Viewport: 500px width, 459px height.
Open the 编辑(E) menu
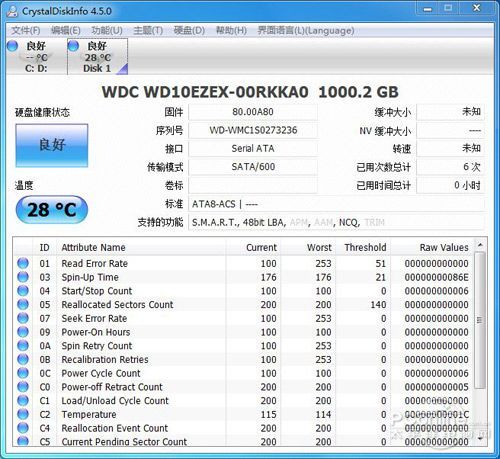click(x=66, y=31)
